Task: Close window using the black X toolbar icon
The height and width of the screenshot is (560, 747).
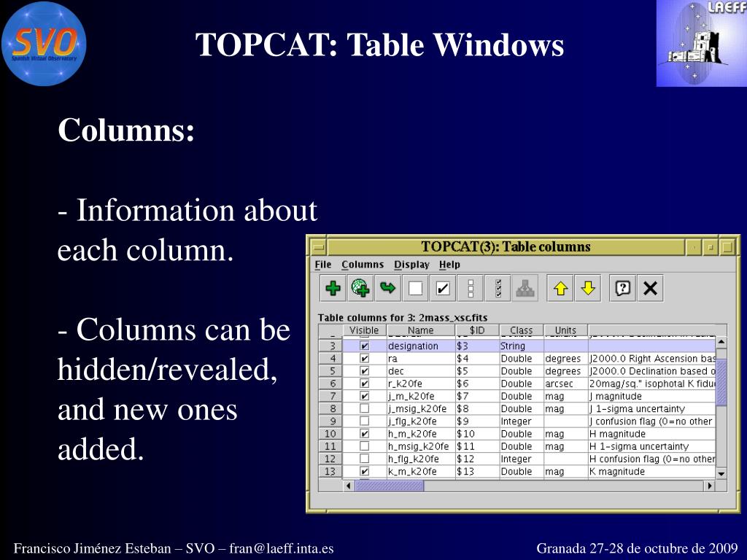Action: (650, 288)
